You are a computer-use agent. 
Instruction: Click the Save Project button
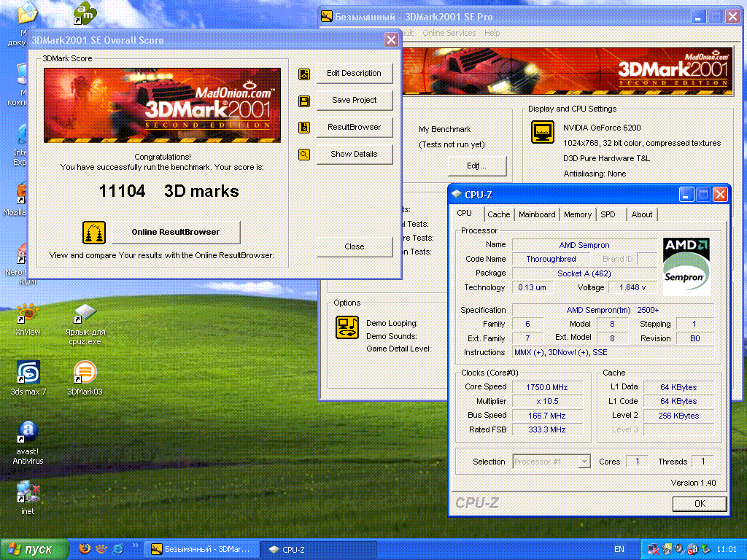click(354, 100)
